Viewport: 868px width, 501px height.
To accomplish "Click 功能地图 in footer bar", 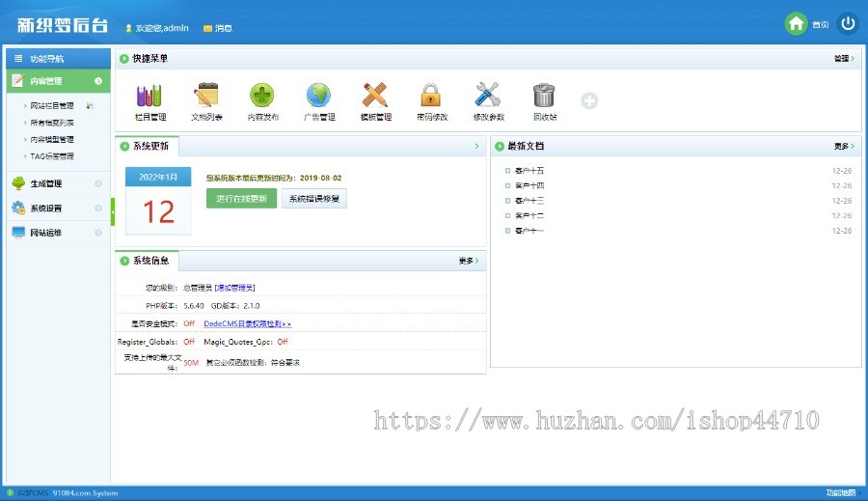I will click(840, 492).
